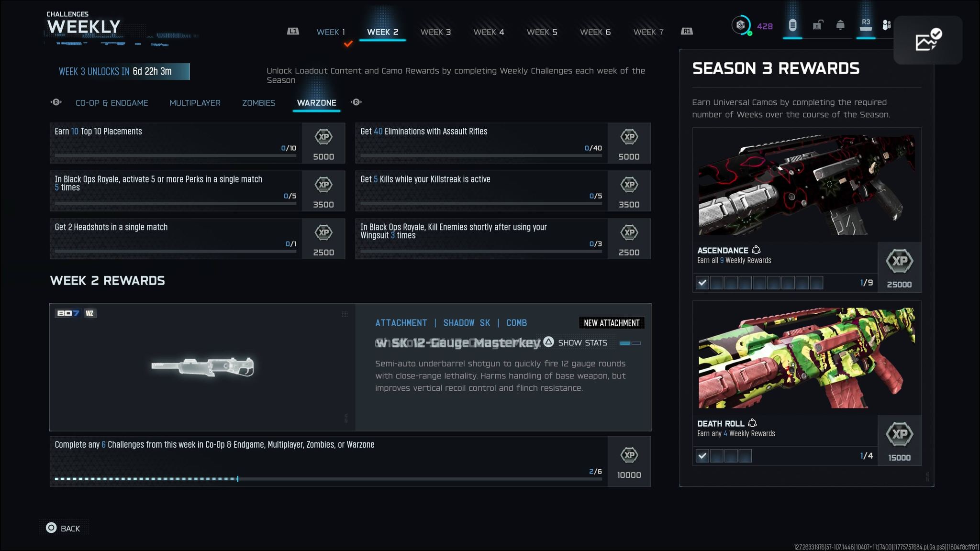Open the Week 3 tab
This screenshot has height=551, width=980.
point(435,32)
